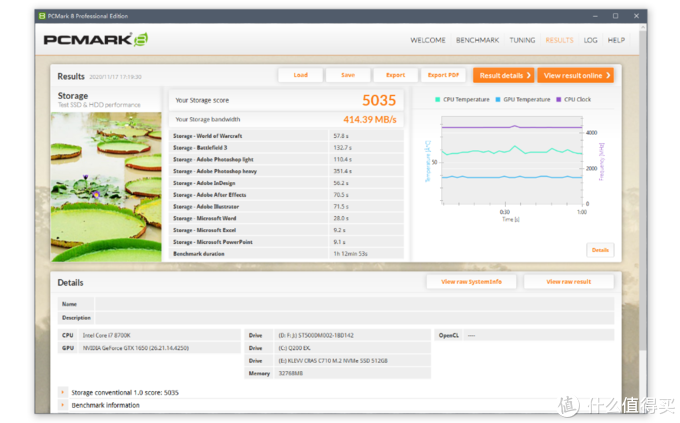This screenshot has height=423, width=680.
Task: Click the Description input field
Action: pos(354,318)
